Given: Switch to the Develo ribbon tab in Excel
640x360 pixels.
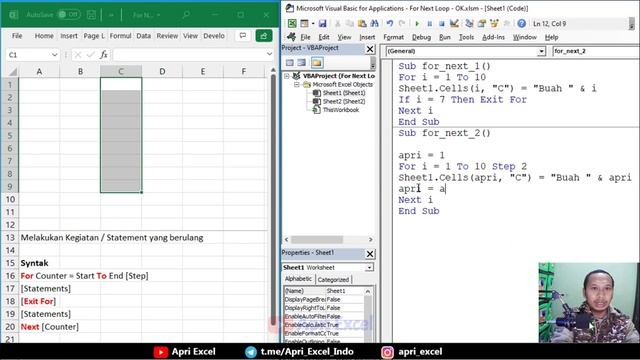Looking at the screenshot, I should [214, 36].
